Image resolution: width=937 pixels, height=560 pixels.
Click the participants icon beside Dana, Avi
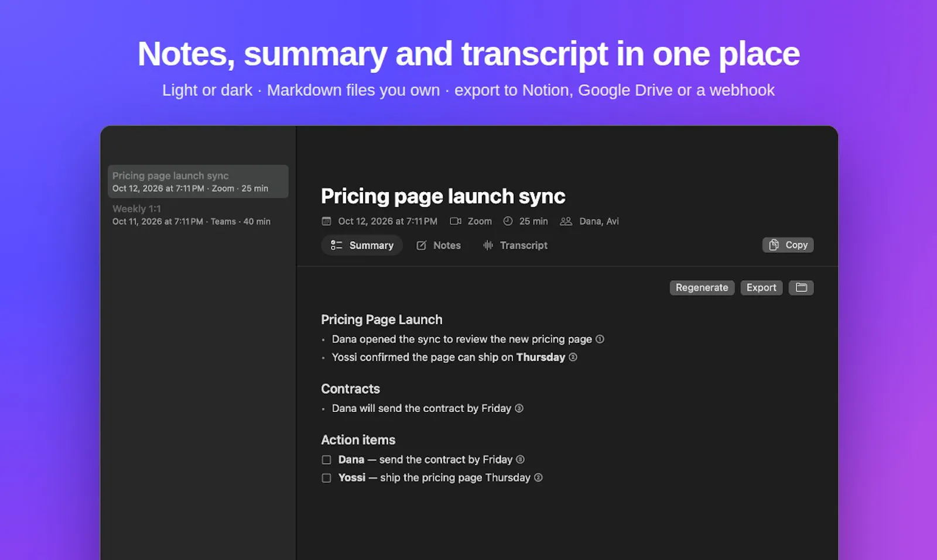[566, 221]
